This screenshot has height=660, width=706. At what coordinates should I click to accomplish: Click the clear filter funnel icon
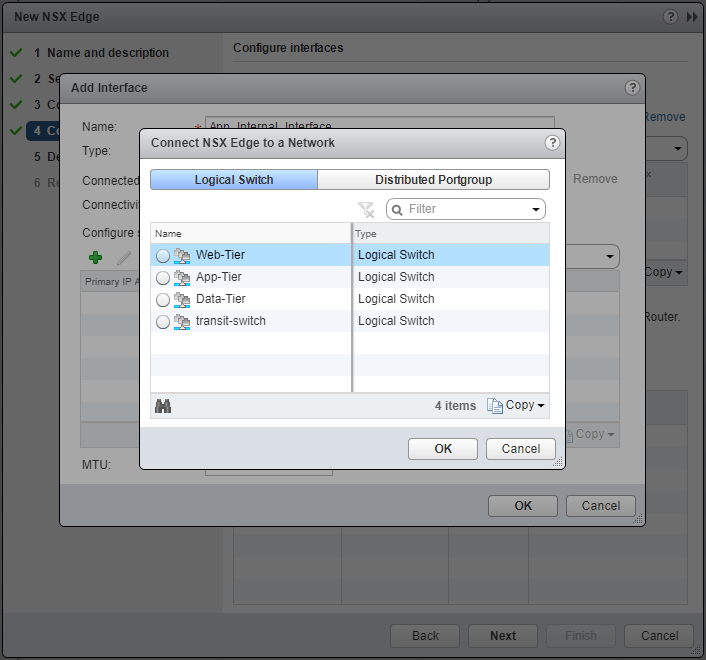click(x=367, y=209)
